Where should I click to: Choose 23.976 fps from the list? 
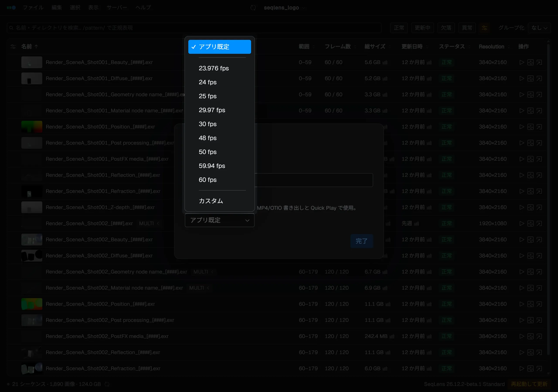coord(219,68)
